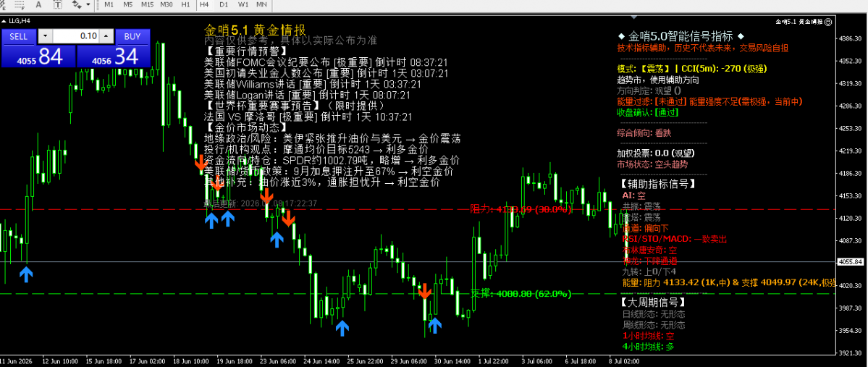Click the SELL button
868x367 pixels.
[19, 36]
